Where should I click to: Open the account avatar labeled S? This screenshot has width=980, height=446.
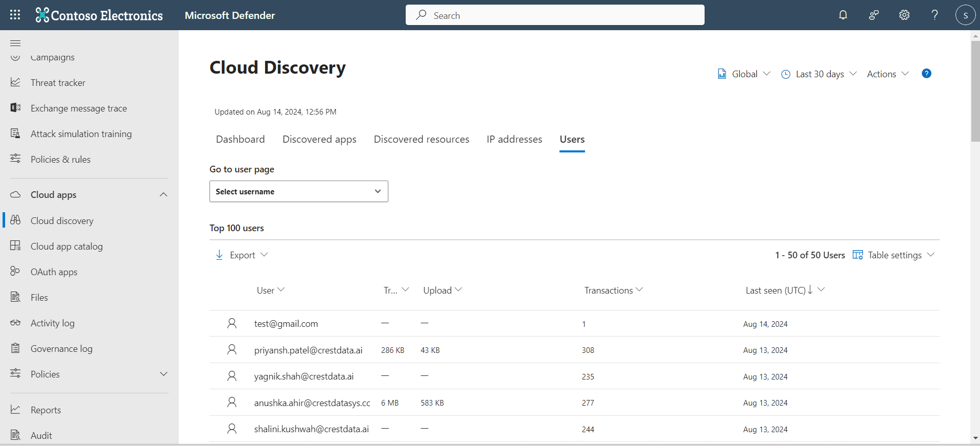[965, 15]
